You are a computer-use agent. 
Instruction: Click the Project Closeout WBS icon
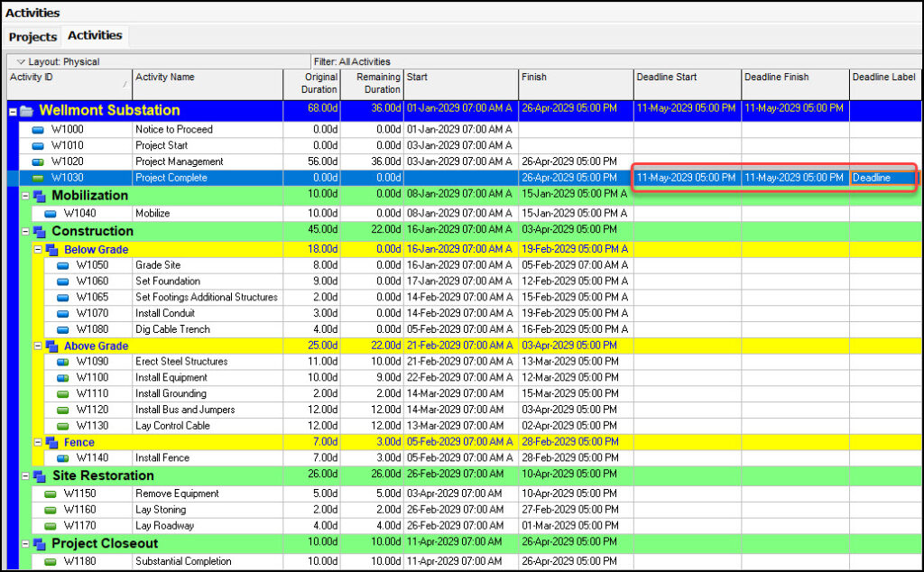pyautogui.click(x=40, y=543)
